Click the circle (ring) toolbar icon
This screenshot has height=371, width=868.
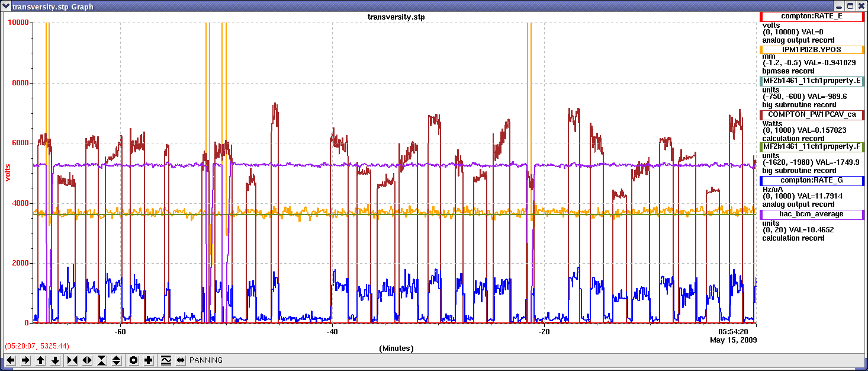pos(134,360)
